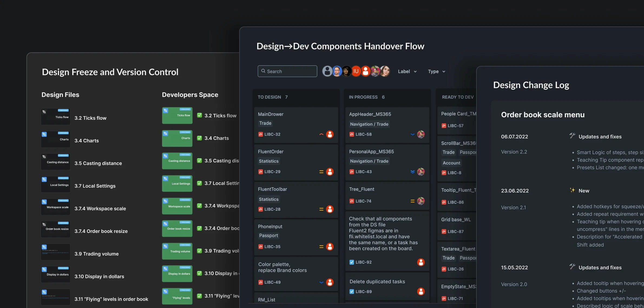Toggle the LIBC-92 task checkbox
644x308 pixels.
pos(351,262)
